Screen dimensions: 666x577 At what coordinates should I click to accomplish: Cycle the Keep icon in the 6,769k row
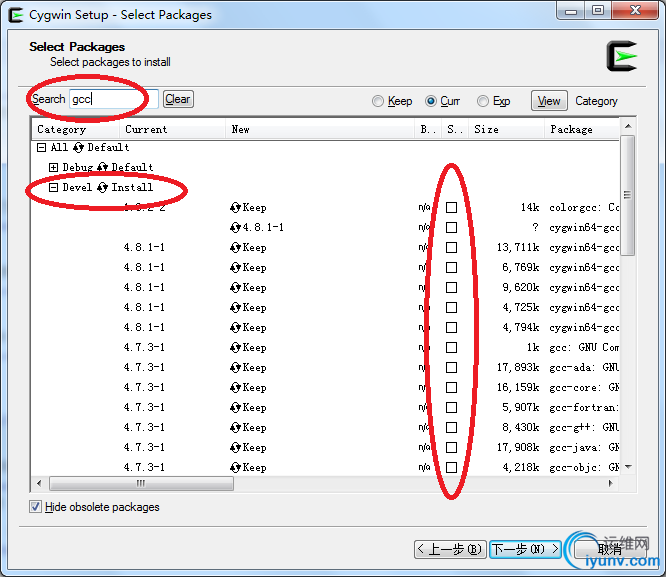point(235,267)
